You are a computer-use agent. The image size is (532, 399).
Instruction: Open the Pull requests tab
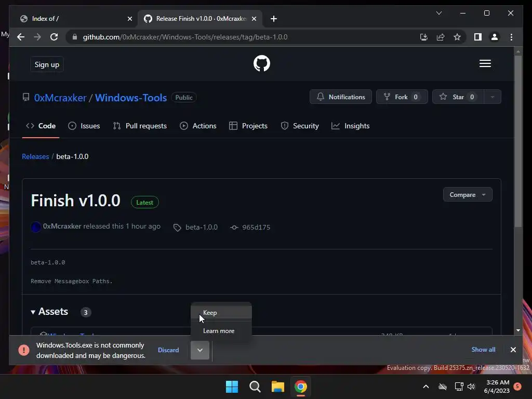(140, 126)
